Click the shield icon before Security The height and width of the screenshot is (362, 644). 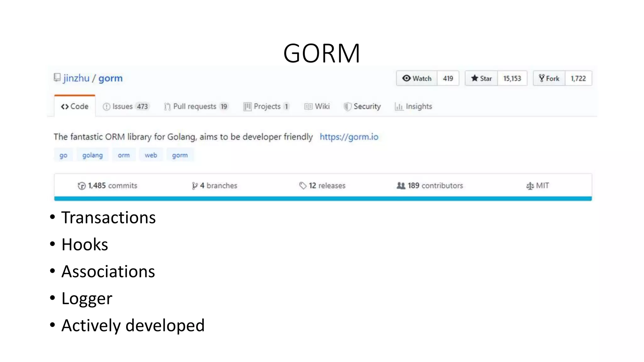(x=347, y=107)
